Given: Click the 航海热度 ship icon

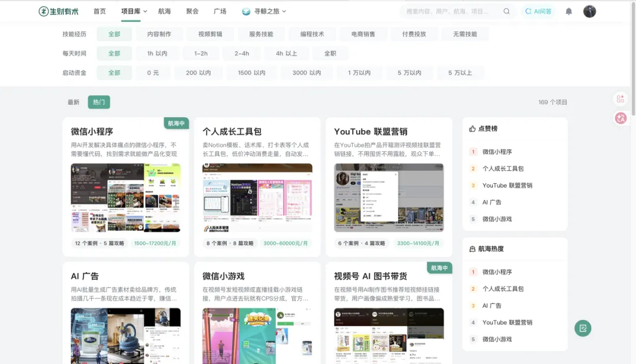Looking at the screenshot, I should (x=472, y=249).
